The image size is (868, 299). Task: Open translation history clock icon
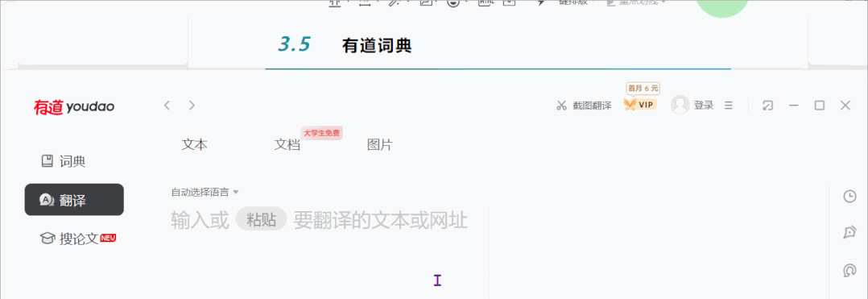point(849,196)
